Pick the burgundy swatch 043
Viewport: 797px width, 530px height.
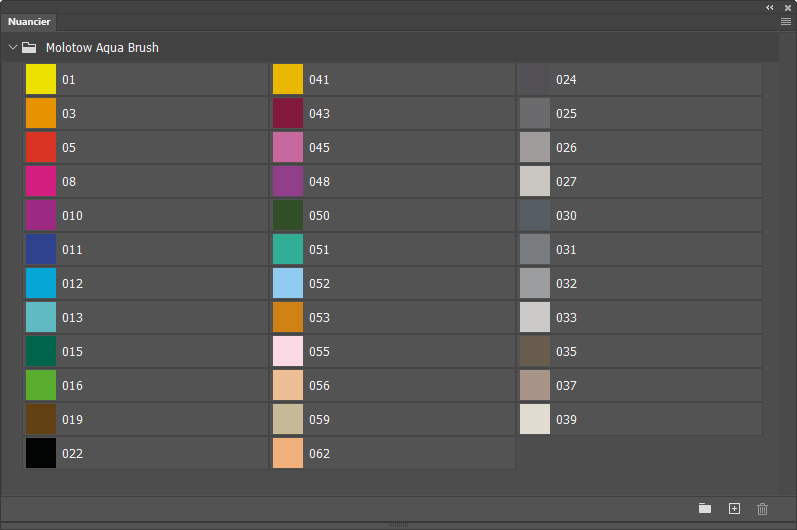click(x=288, y=113)
